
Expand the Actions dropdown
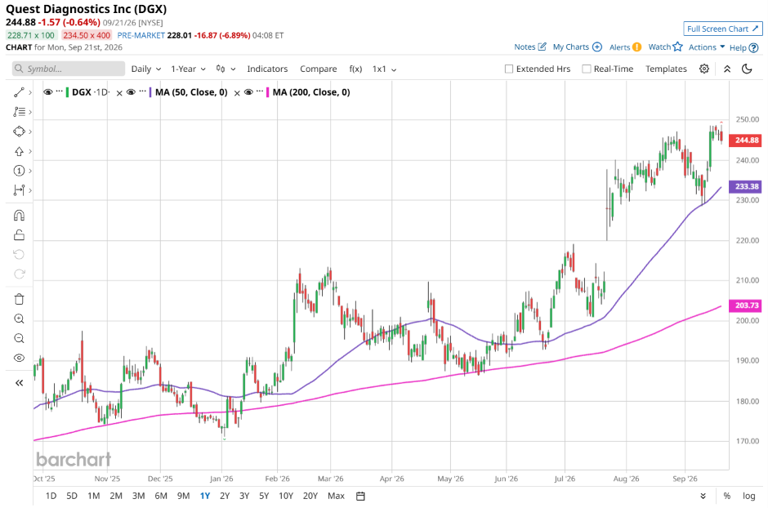[x=706, y=47]
